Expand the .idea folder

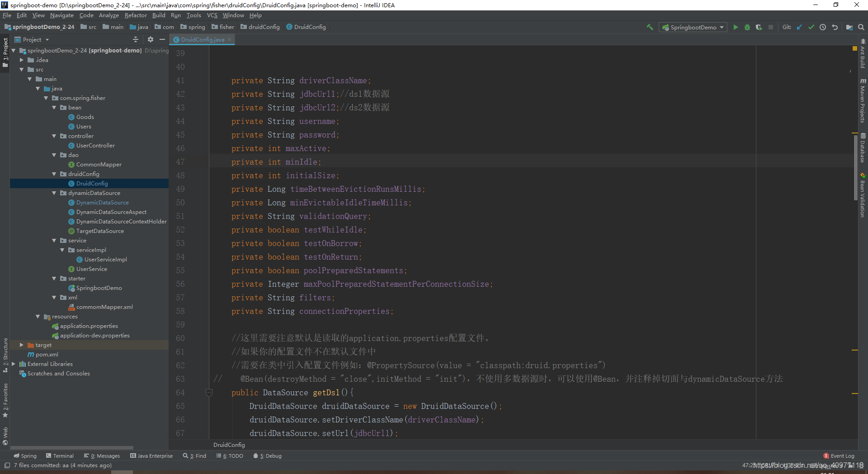tap(21, 60)
